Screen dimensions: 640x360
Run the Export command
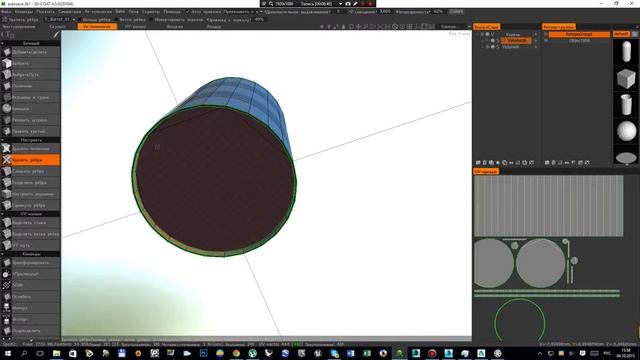[30, 320]
